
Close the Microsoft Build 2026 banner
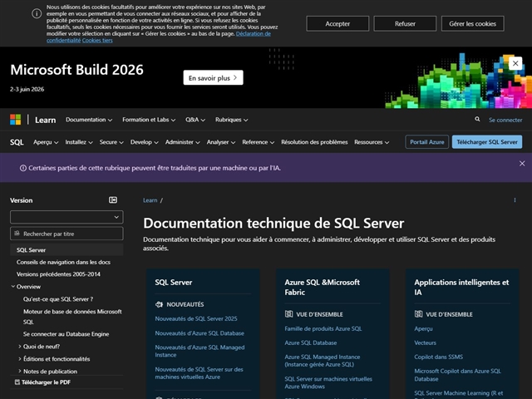[x=515, y=63]
